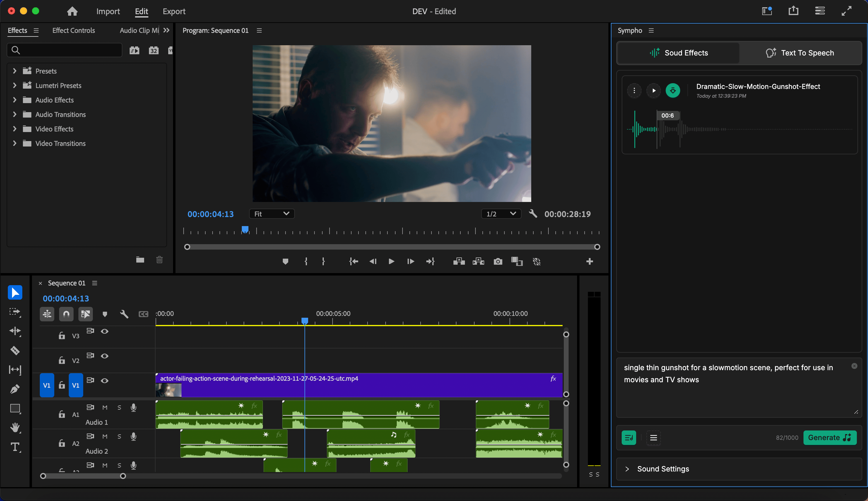This screenshot has height=501, width=868.
Task: Expand the Audio Effects folder
Action: click(13, 99)
